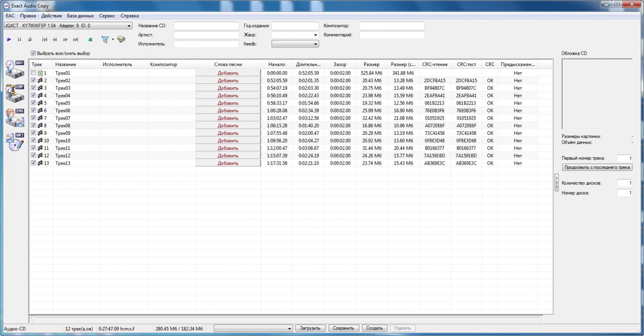Eject the CD with the eject icon

pyautogui.click(x=90, y=39)
